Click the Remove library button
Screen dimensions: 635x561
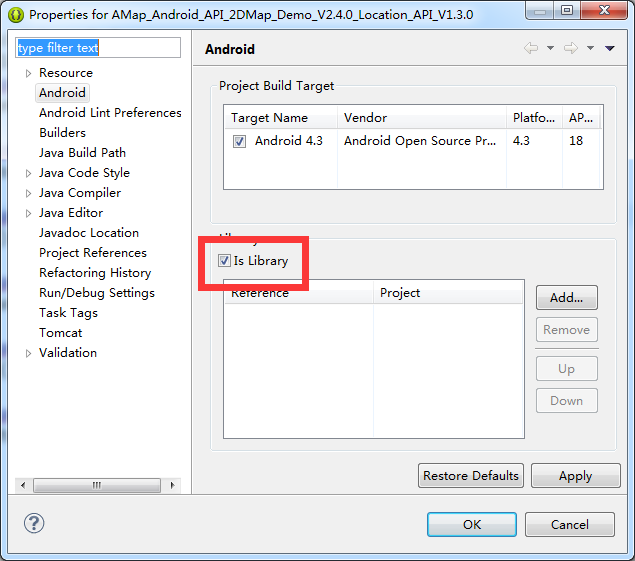(567, 330)
